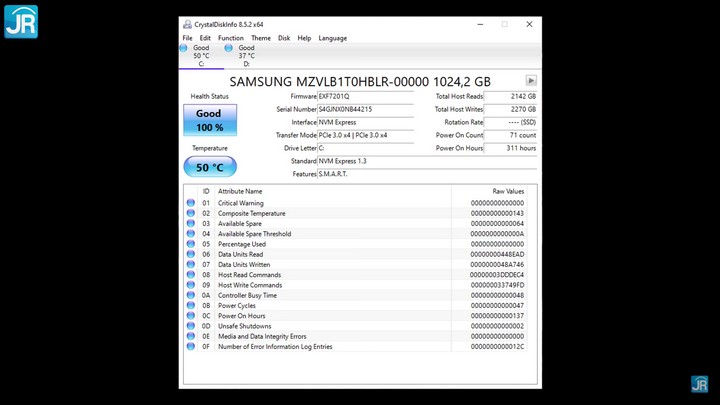The image size is (720, 405).
Task: Click the status circle beside Power Cycles
Action: [x=191, y=305]
